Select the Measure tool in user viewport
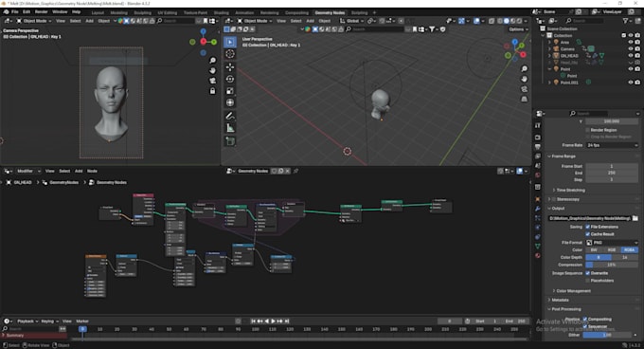The width and height of the screenshot is (644, 349). click(230, 128)
